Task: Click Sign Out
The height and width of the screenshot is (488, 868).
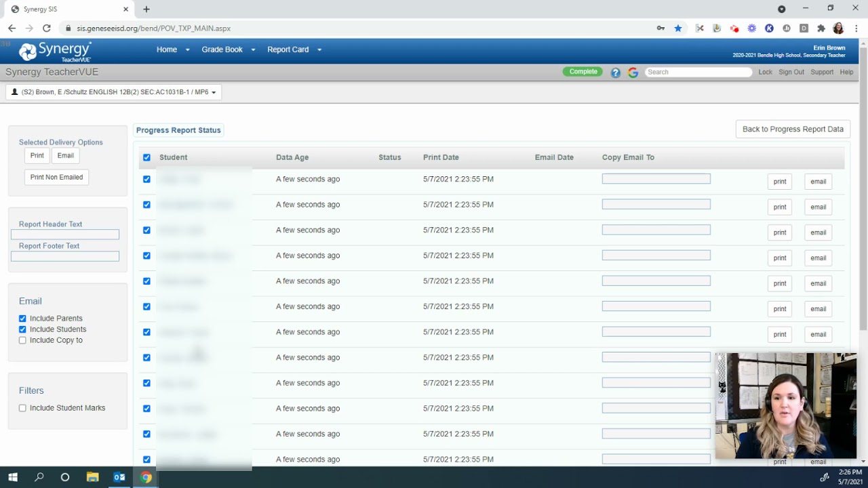Action: coord(791,72)
